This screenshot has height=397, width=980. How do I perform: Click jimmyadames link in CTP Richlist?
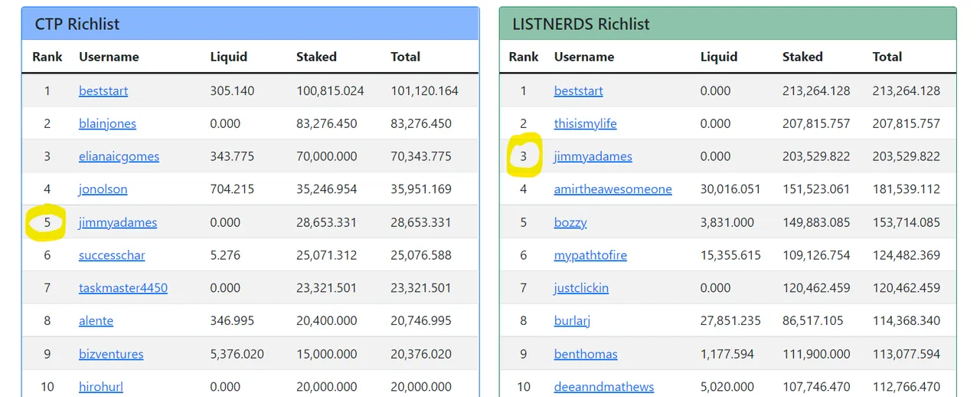point(118,222)
